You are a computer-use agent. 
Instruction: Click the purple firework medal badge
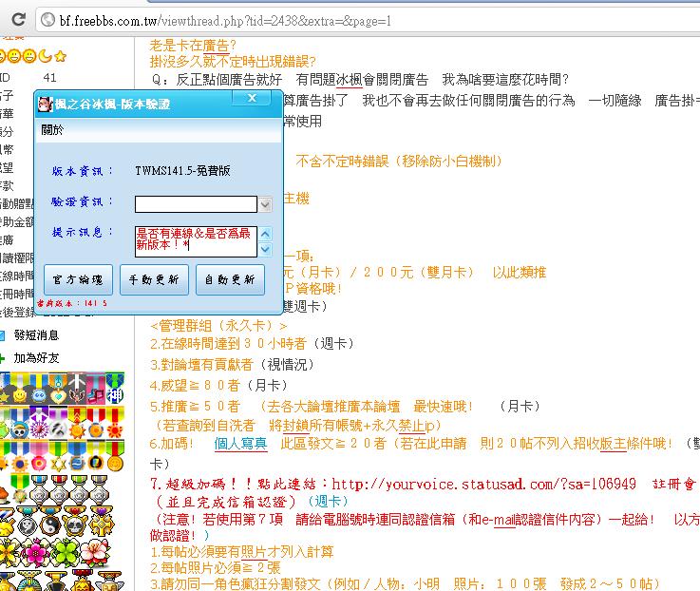[x=39, y=424]
